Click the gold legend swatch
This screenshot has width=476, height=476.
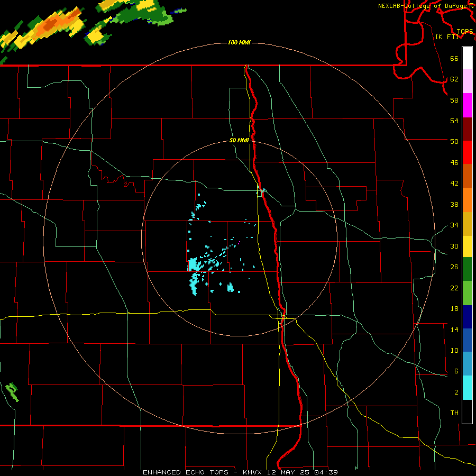click(467, 224)
